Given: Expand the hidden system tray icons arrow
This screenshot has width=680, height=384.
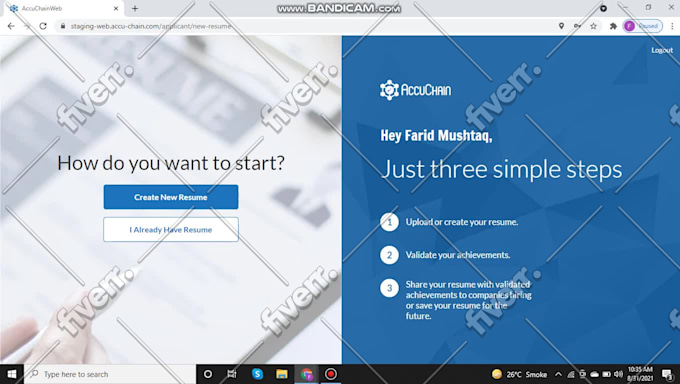Looking at the screenshot, I should click(x=558, y=374).
